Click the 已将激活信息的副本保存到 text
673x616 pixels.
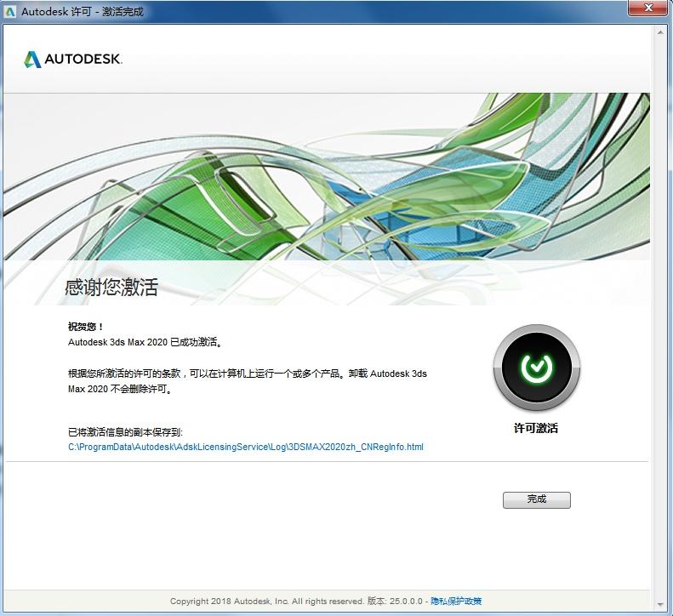[125, 432]
